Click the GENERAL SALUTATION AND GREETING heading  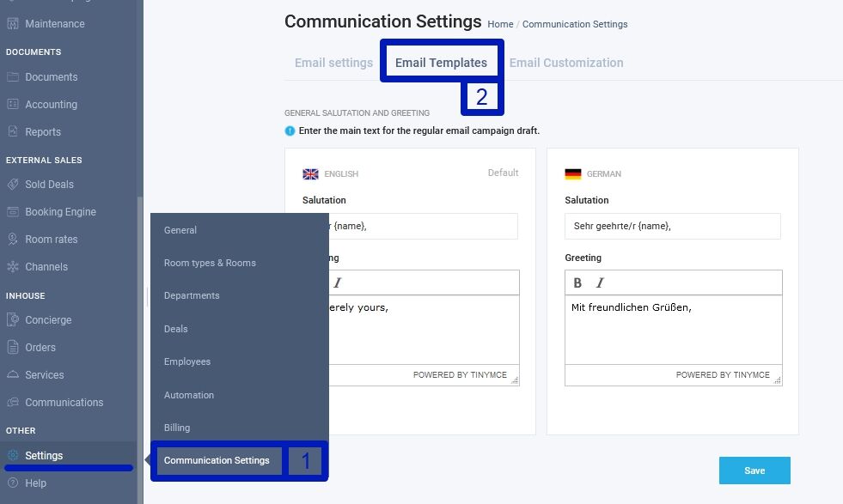(x=357, y=112)
